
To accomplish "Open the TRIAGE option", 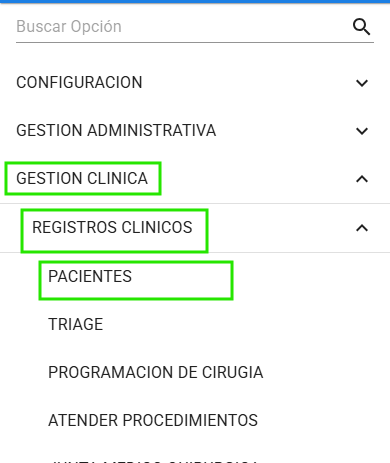I will [x=76, y=324].
